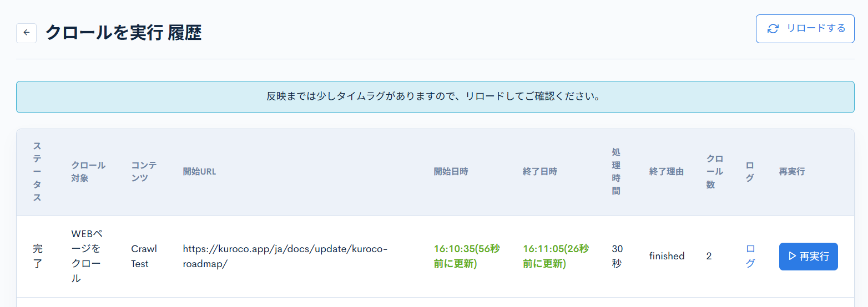Reload with the リロードする button
Screen dimensions: 868x307
tap(805, 28)
